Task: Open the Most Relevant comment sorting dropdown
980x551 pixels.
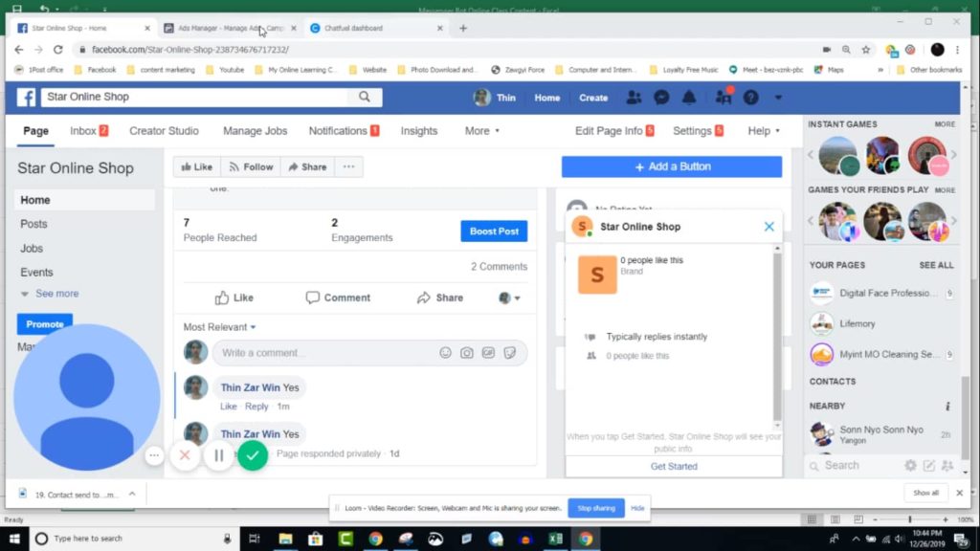Action: (219, 327)
